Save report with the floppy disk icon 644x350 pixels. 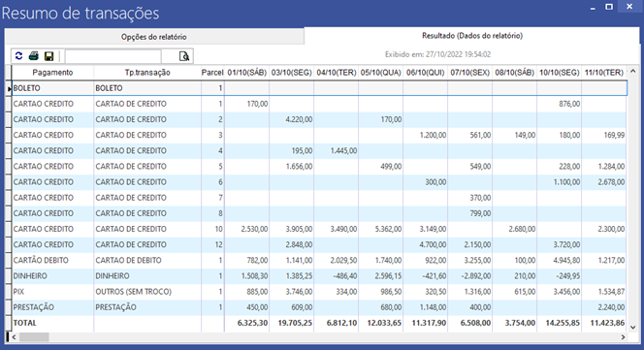[x=48, y=56]
